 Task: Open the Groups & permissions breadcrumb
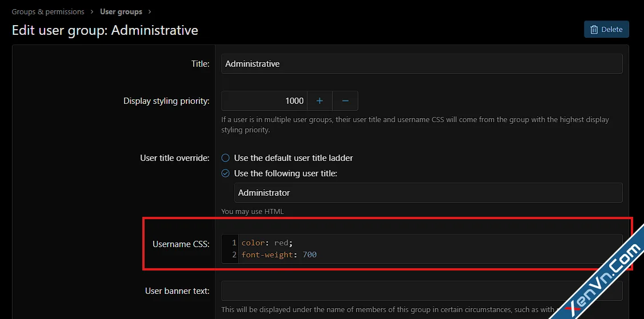tap(48, 11)
